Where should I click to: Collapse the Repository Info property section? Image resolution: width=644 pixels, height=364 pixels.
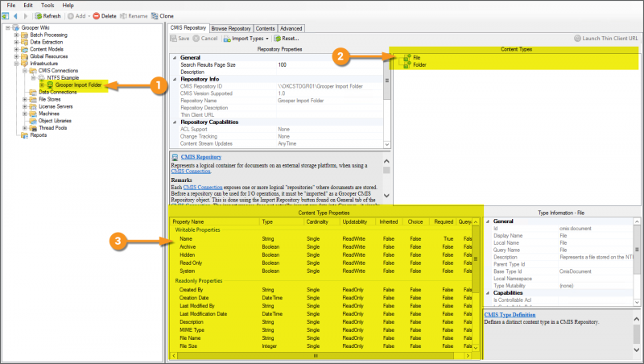tap(175, 79)
